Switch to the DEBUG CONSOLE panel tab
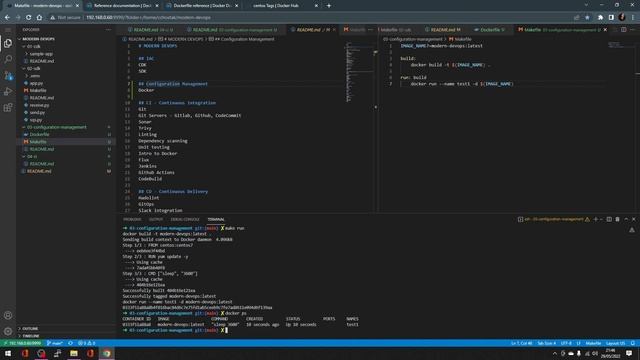The image size is (640, 360). pos(185,219)
